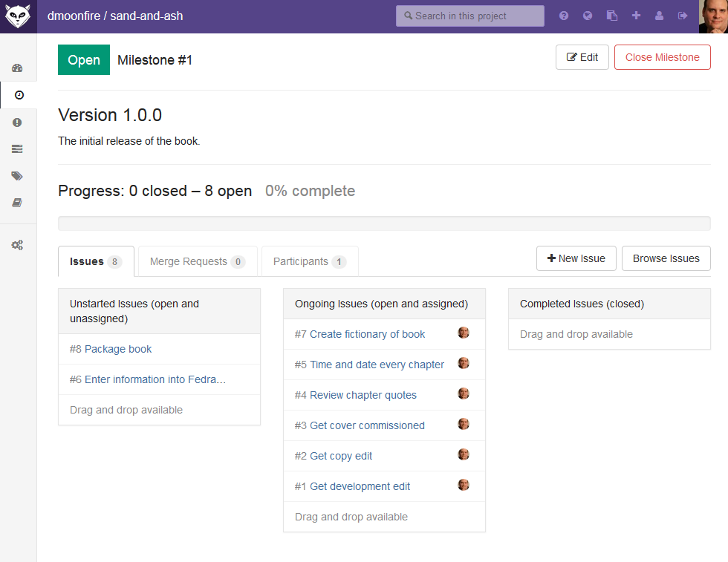Switch to the Merge Requests tab
The image size is (728, 562).
[198, 261]
